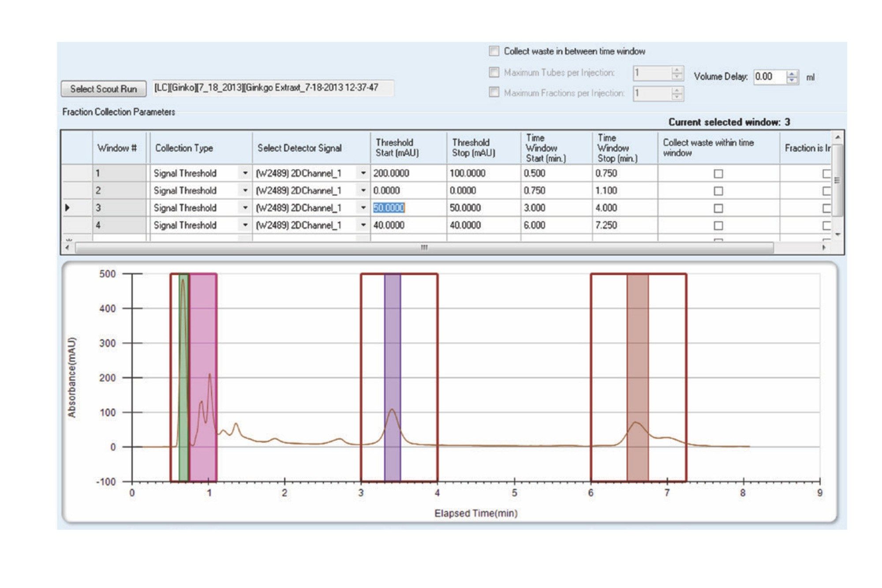Click the green collection region on chromatogram
Viewport: 882px width, 588px height.
click(183, 377)
